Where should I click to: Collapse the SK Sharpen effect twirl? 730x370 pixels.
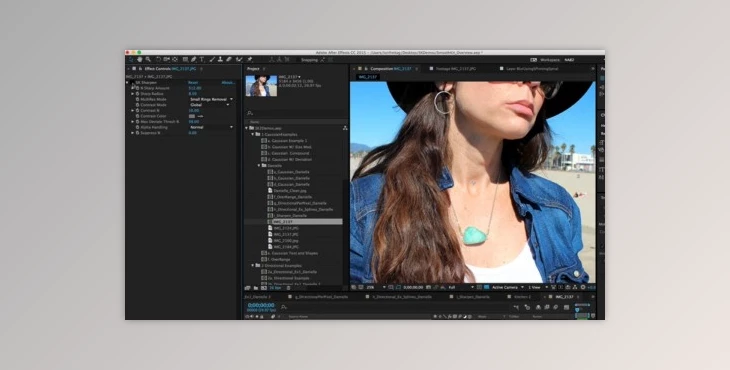127,82
